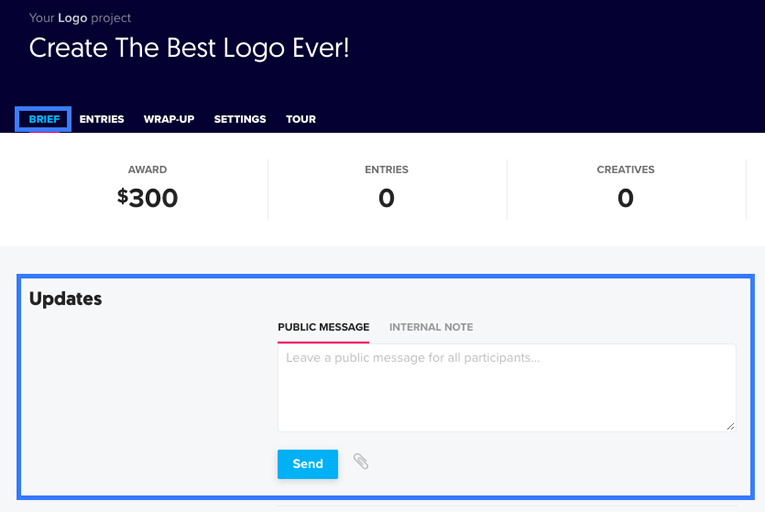Focus the public message text area
The height and width of the screenshot is (512, 765).
(506, 388)
